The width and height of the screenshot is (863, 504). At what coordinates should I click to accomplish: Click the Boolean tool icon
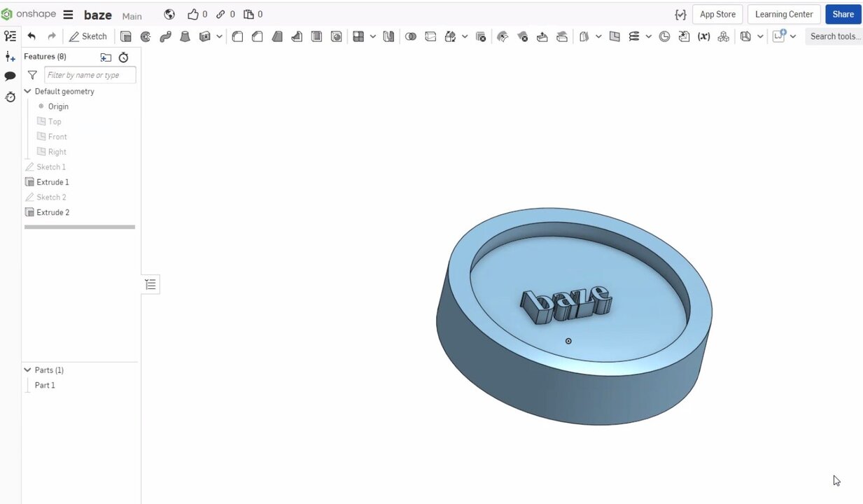point(411,36)
